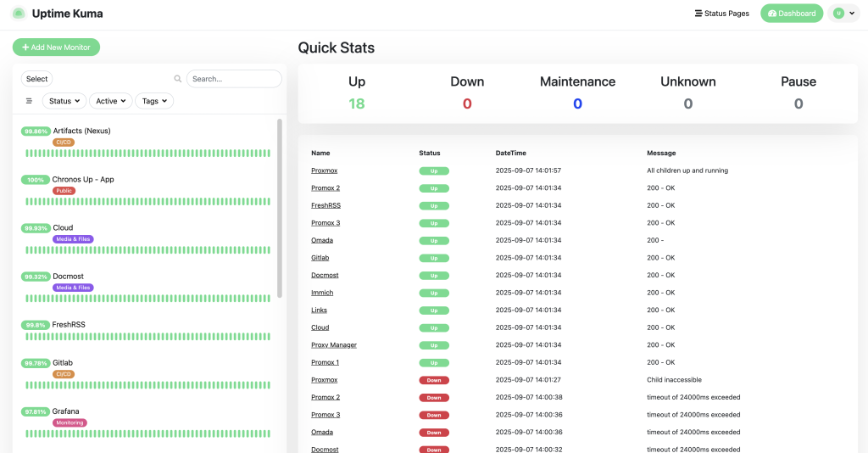This screenshot has width=868, height=453.
Task: Open the Proxmox link with Down status
Action: point(325,380)
